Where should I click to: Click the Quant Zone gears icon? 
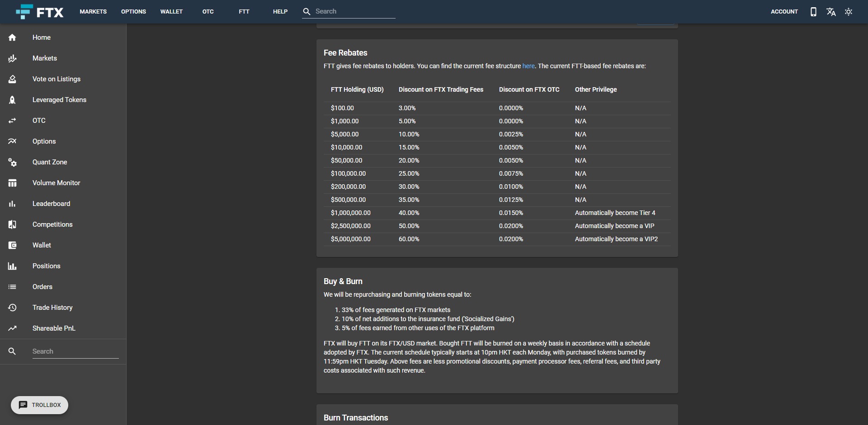[12, 162]
